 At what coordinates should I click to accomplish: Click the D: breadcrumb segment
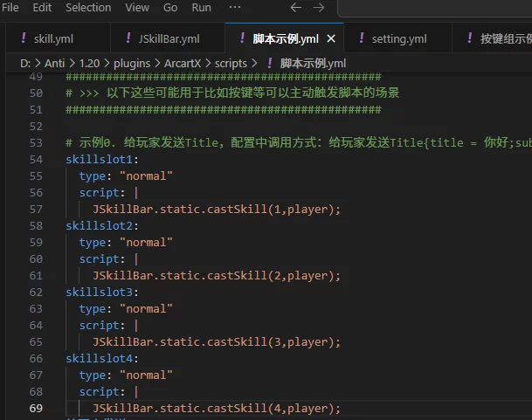(x=25, y=64)
